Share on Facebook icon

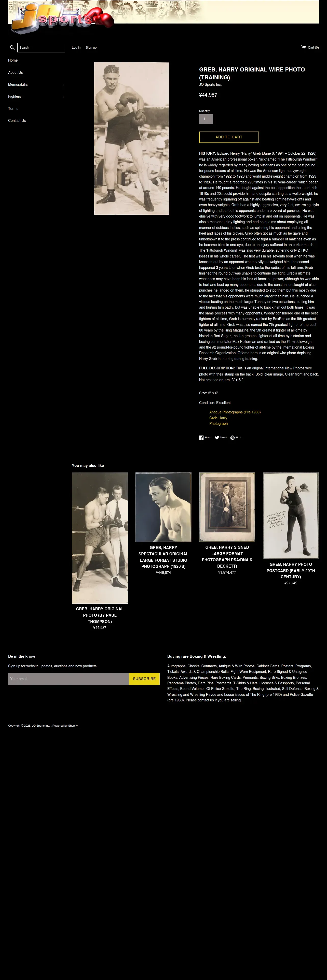point(201,438)
